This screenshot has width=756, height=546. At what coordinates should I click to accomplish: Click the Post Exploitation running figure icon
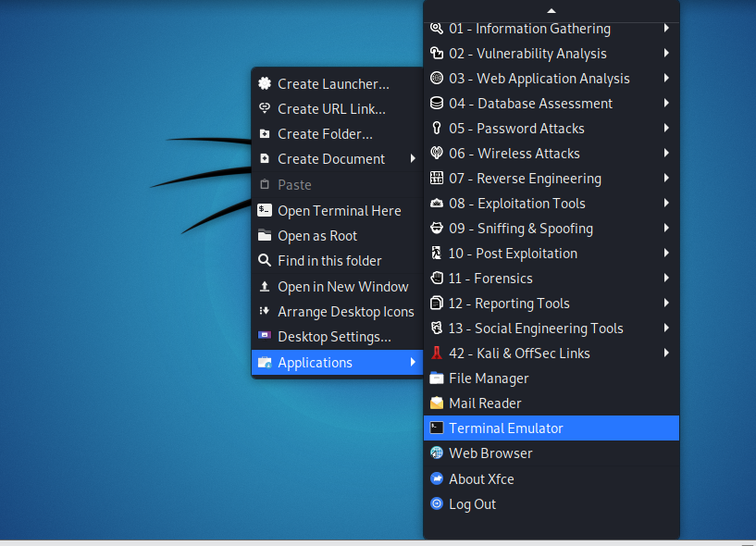coord(437,253)
